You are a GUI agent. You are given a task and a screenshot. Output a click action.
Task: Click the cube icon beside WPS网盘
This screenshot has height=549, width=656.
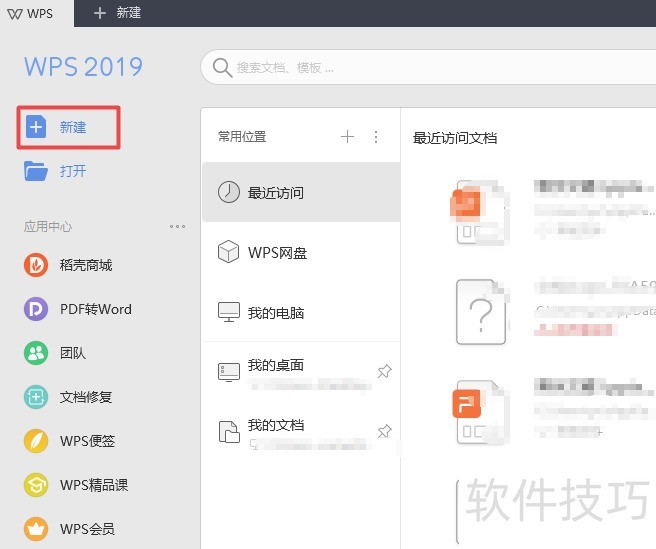tap(228, 251)
